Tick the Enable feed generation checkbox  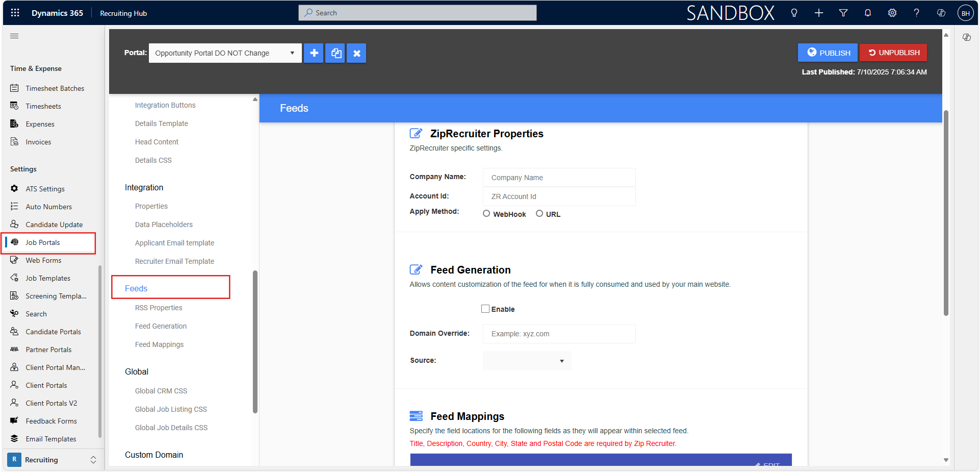click(485, 309)
